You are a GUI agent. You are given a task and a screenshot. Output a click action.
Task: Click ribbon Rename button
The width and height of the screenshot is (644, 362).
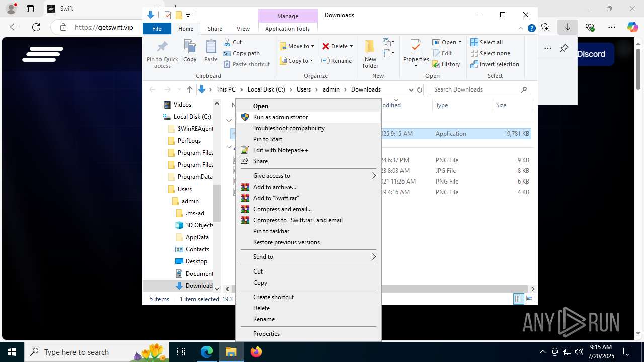(337, 61)
